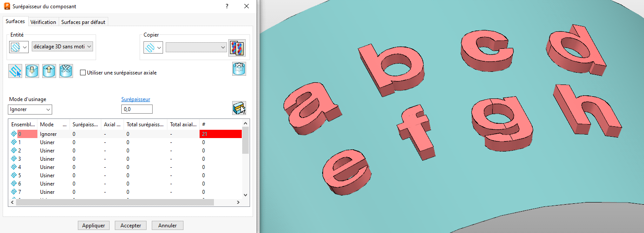Click the copy thickness icon in Copier
Image resolution: width=644 pixels, height=233 pixels.
pos(237,47)
